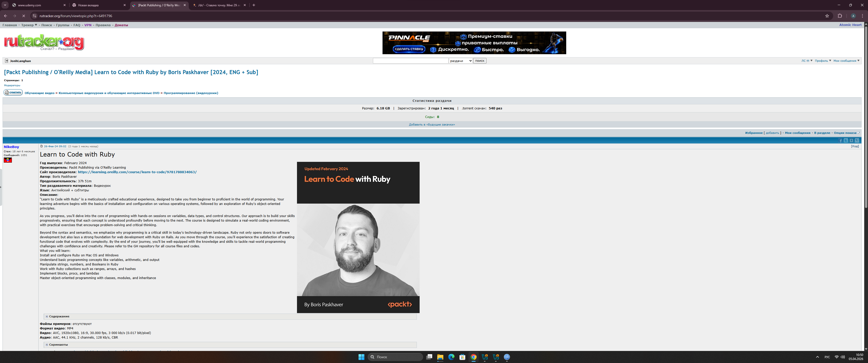Share the topic on LiveJournal pencil icon

point(857,140)
